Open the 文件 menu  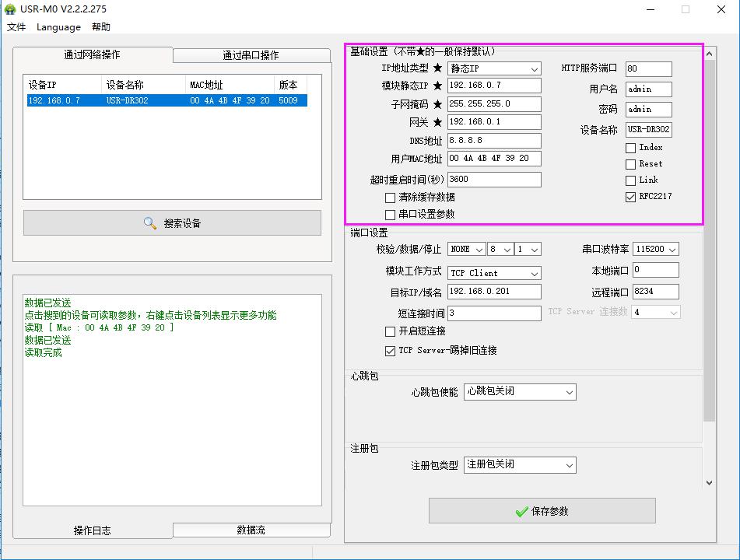pos(16,27)
